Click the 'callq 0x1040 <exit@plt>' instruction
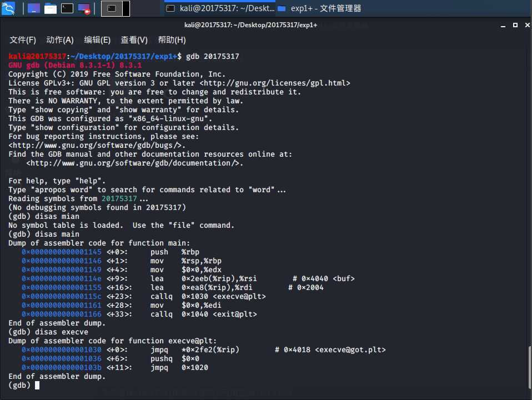532x400 pixels. click(x=204, y=314)
